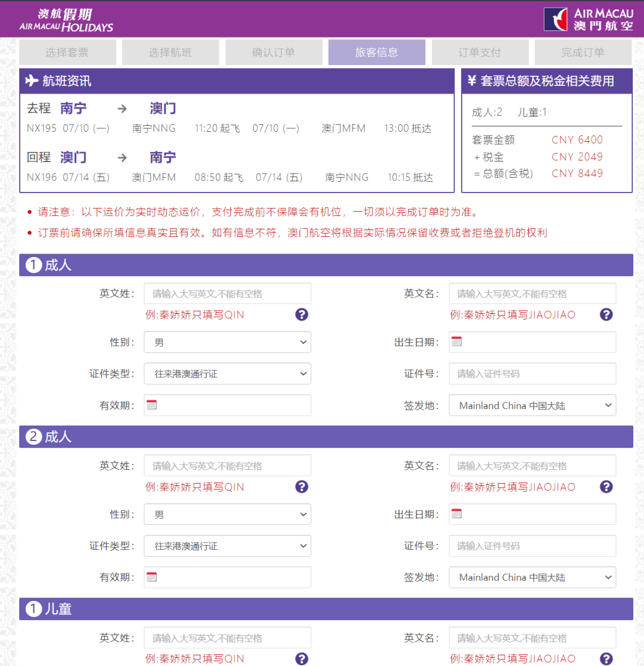Focus Adult 1 证件号 input field

click(x=532, y=373)
